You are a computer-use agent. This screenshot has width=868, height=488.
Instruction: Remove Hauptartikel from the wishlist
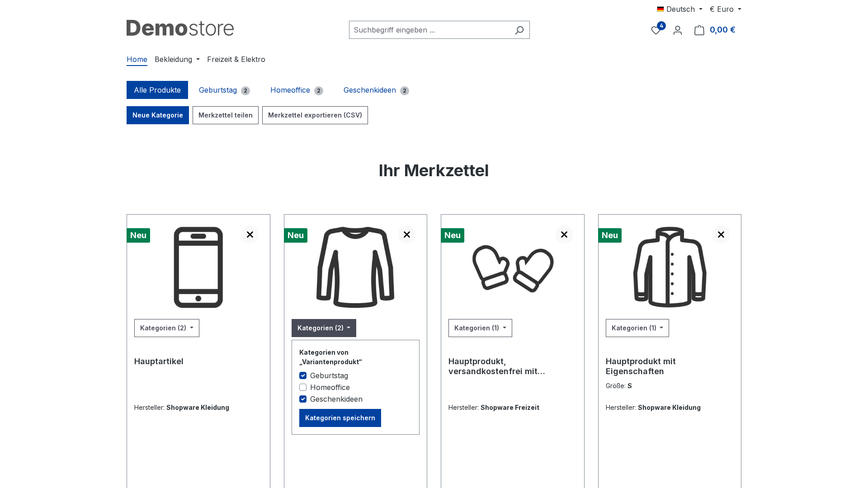click(250, 235)
